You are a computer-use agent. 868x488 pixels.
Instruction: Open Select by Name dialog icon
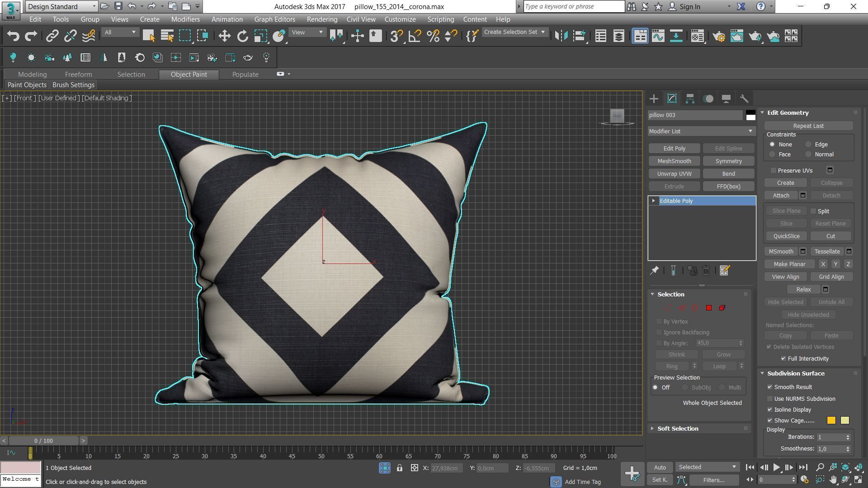tap(167, 36)
